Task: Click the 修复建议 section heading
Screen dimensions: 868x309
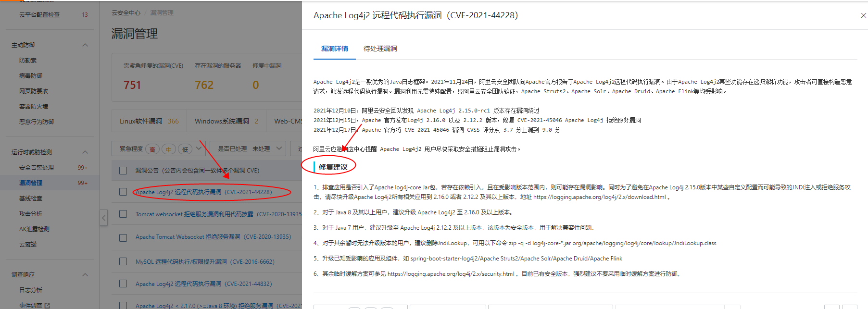Action: tap(333, 167)
